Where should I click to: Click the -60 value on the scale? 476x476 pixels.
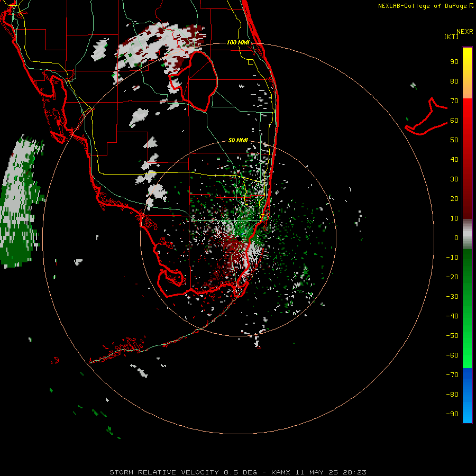click(x=452, y=355)
